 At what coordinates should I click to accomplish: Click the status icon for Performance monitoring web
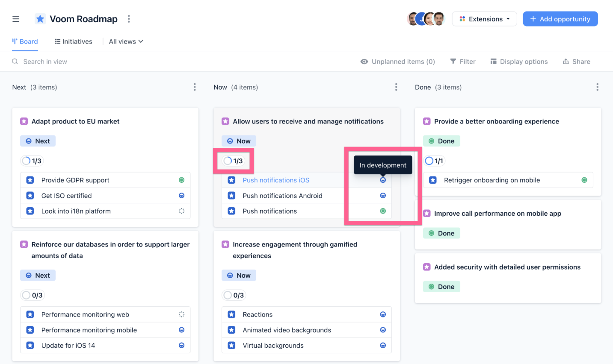(181, 314)
